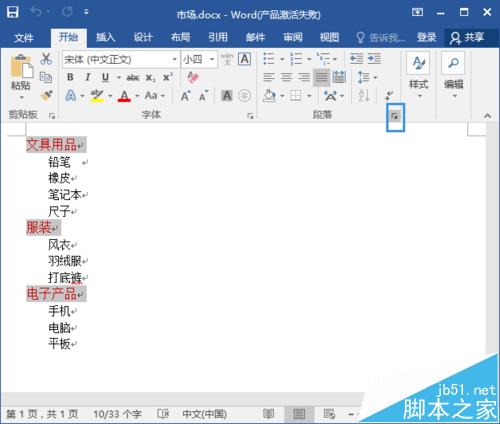Align text left
This screenshot has width=500, height=424.
point(269,77)
